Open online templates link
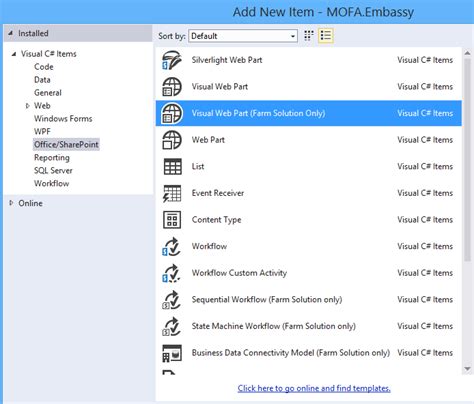The image size is (474, 404). coord(314,388)
